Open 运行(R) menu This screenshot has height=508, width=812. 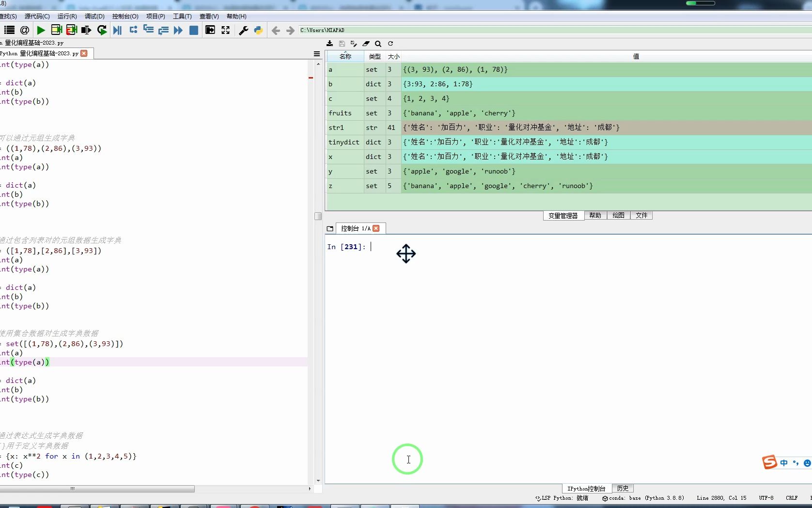pyautogui.click(x=67, y=16)
